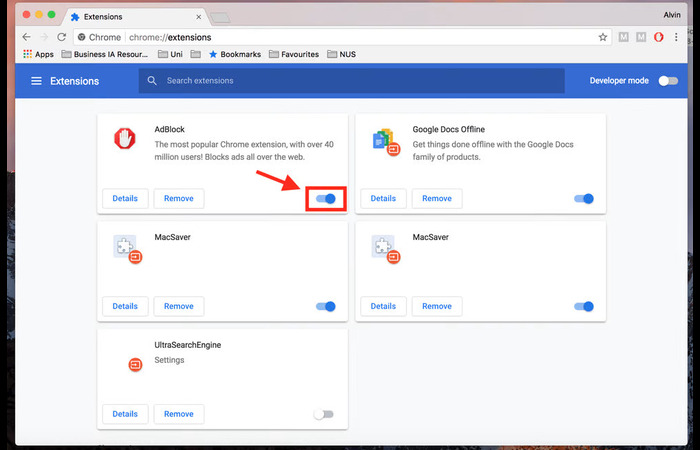Remove the AdBlock extension

point(179,198)
